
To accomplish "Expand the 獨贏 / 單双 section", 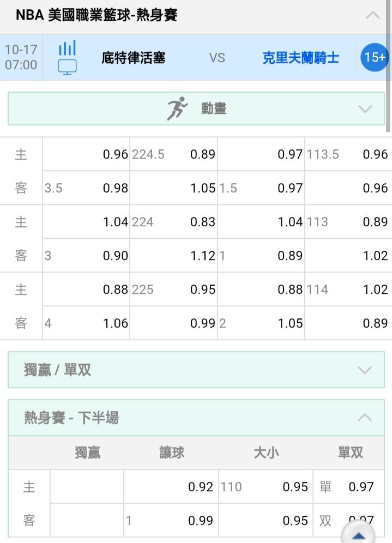I will coord(196,370).
